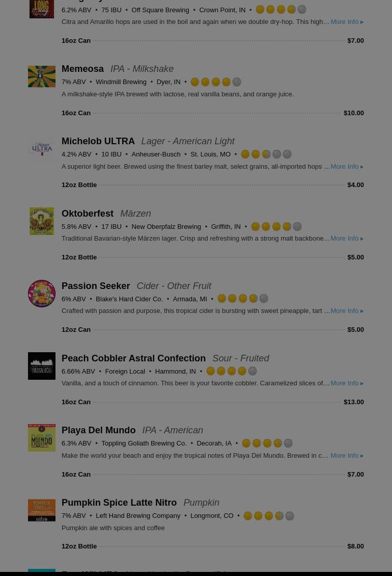
Task: Show More Info for Playa Del Mundo
Action: coord(347,456)
